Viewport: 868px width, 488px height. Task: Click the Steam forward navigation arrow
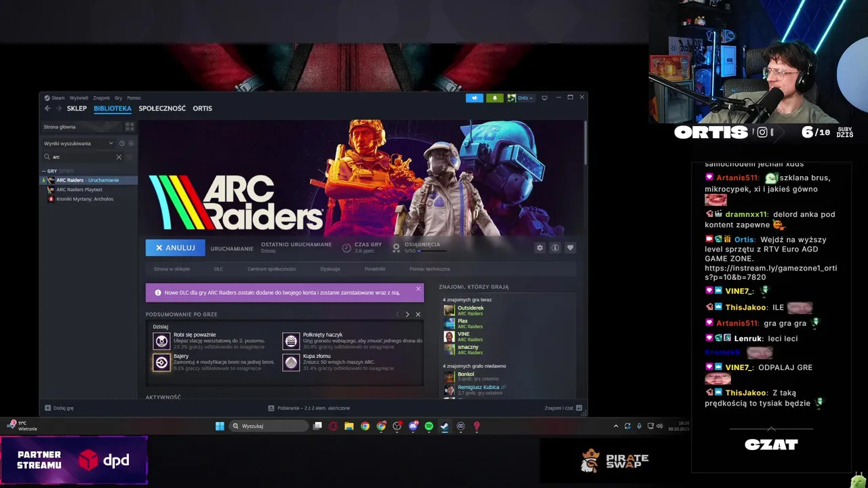pyautogui.click(x=59, y=108)
